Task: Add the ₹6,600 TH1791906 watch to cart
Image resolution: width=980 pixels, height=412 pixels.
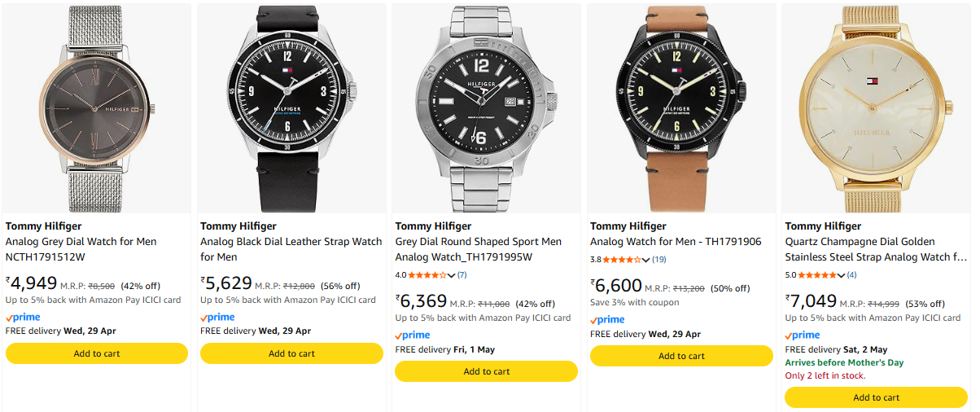Action: click(681, 356)
